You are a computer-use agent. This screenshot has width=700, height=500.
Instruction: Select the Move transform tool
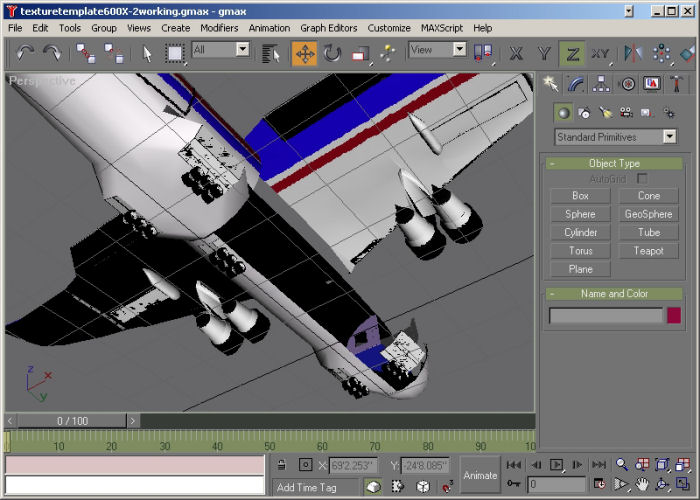coord(305,53)
